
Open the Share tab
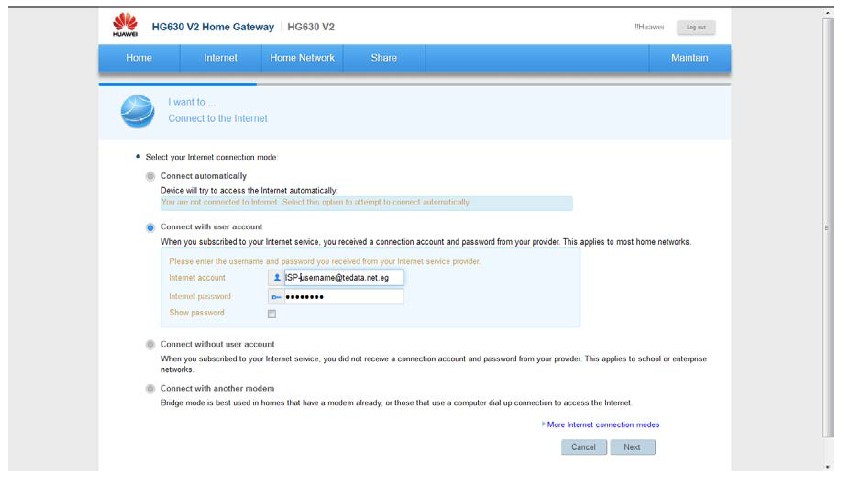(x=384, y=58)
